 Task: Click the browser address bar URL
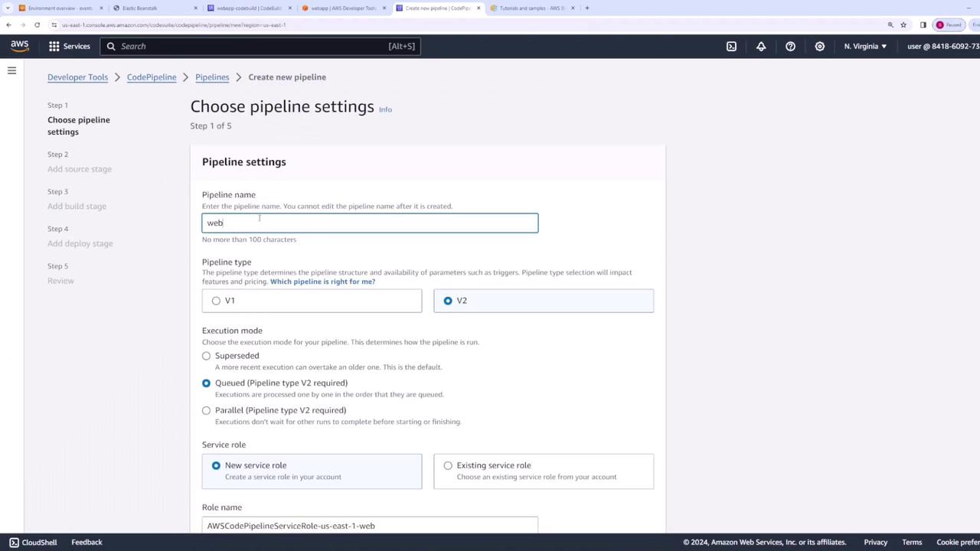click(x=174, y=24)
